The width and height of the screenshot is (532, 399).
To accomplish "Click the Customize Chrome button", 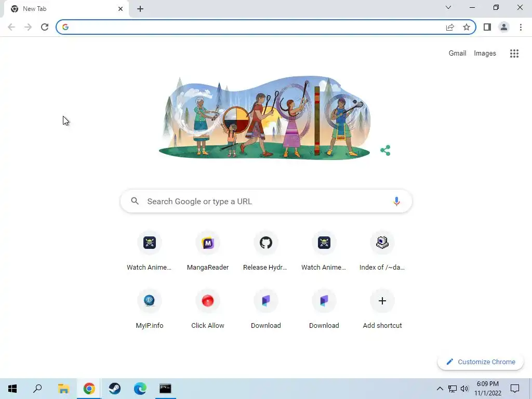I will [x=481, y=362].
